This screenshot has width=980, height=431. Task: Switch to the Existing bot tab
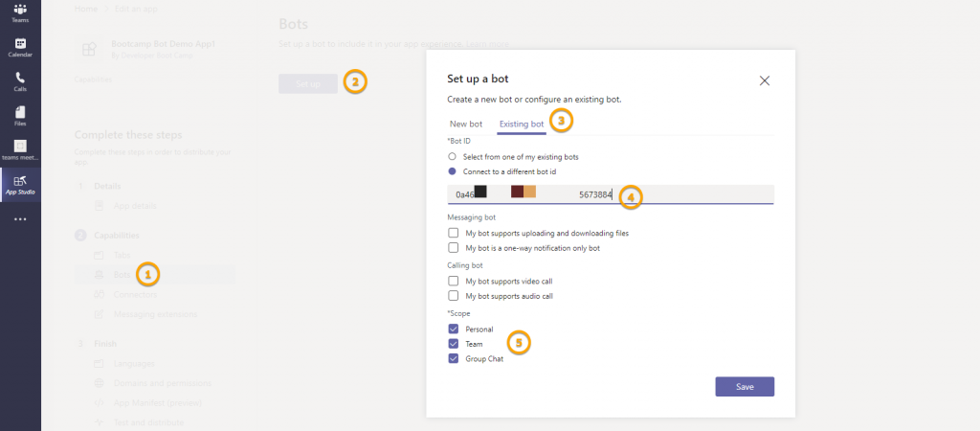tap(522, 124)
